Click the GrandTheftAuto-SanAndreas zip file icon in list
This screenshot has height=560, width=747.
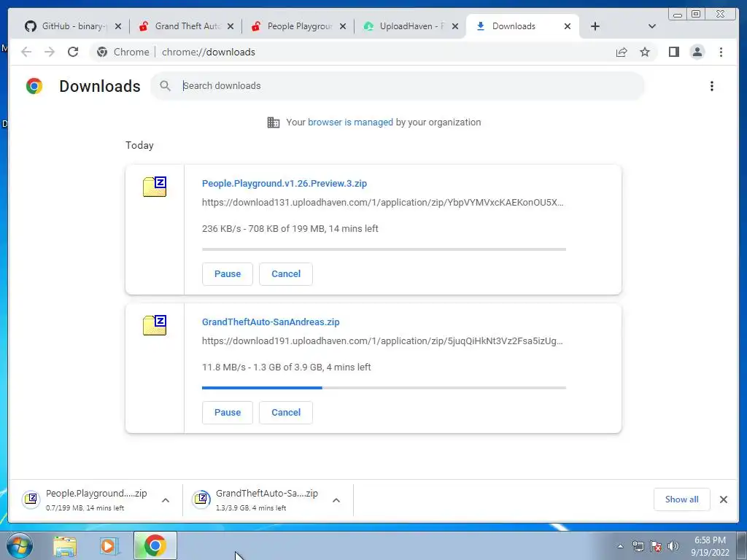point(155,325)
